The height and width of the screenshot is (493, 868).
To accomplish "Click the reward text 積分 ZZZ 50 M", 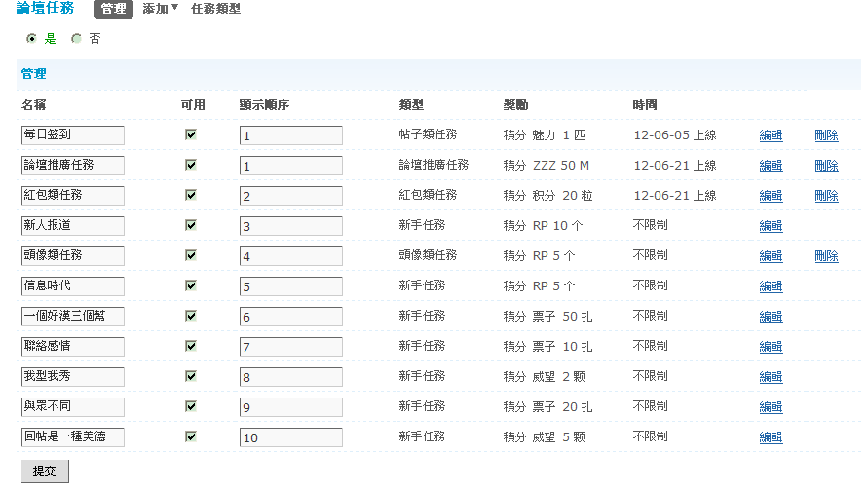I will pyautogui.click(x=546, y=165).
